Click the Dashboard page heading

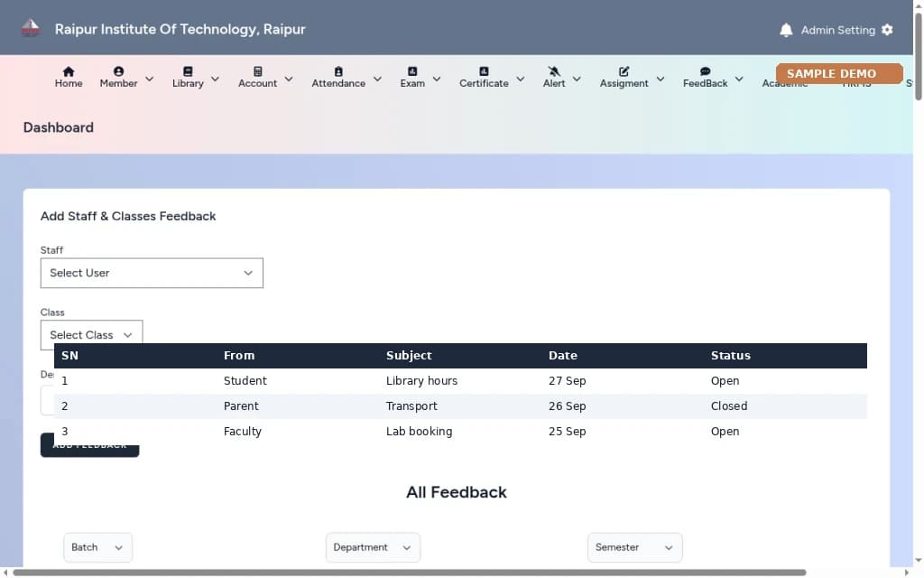click(x=59, y=127)
